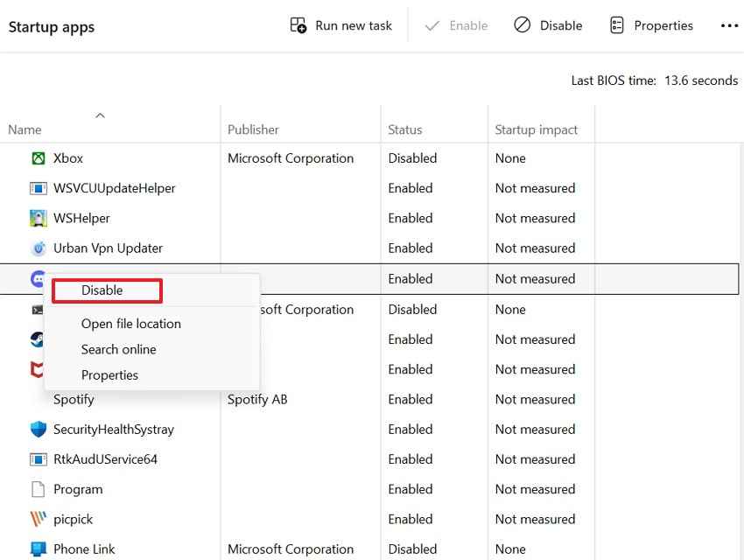Click the Properties icon in toolbar
This screenshot has height=560, width=744.
tap(616, 25)
